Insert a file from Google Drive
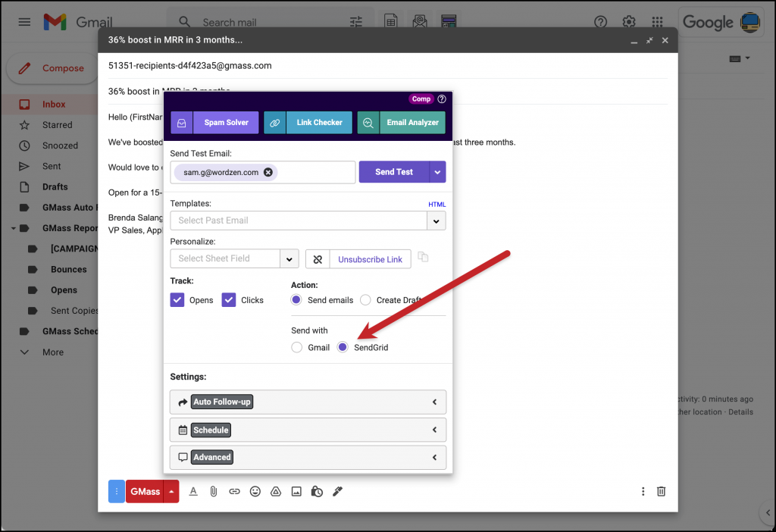The image size is (776, 532). pos(276,491)
